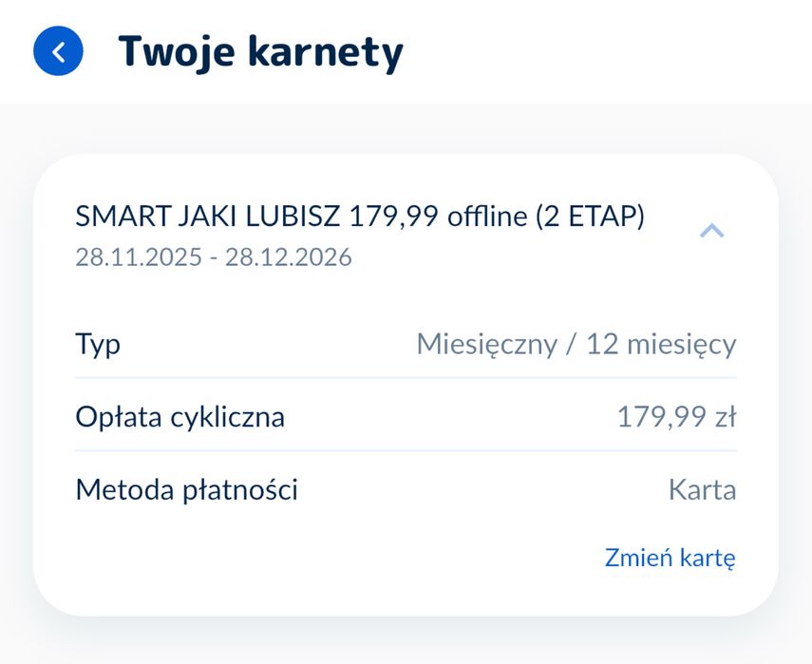Click the Metoda płatności label
Viewport: 812px width, 664px height.
[x=186, y=490]
